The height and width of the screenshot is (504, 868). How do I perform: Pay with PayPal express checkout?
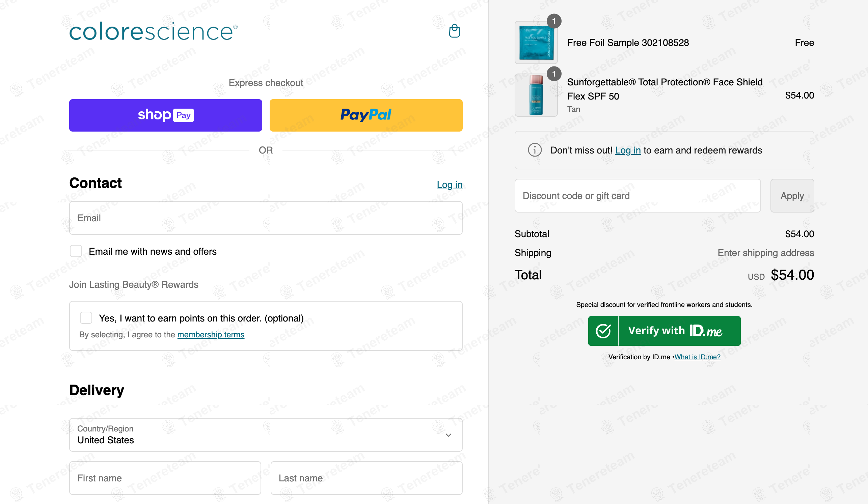click(366, 115)
